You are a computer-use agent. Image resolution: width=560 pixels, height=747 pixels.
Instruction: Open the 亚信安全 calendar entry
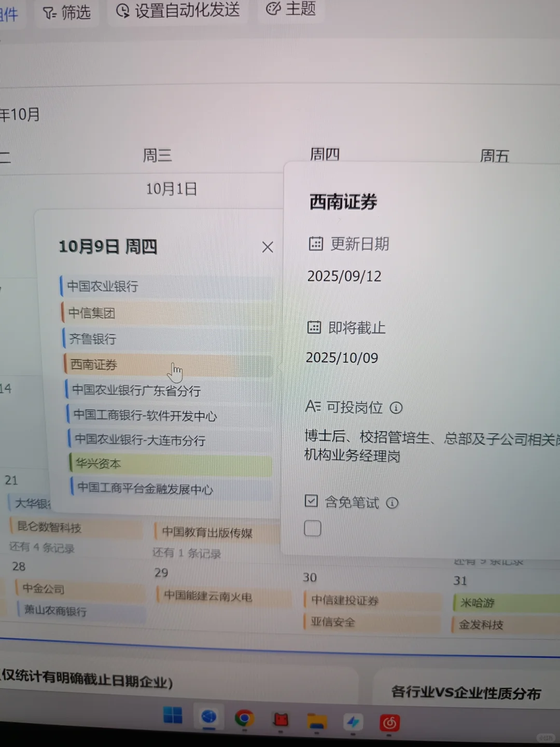pos(373,621)
